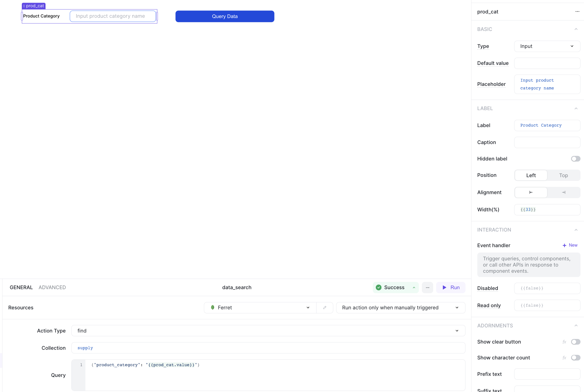Click the success checkmark status icon

pyautogui.click(x=378, y=288)
